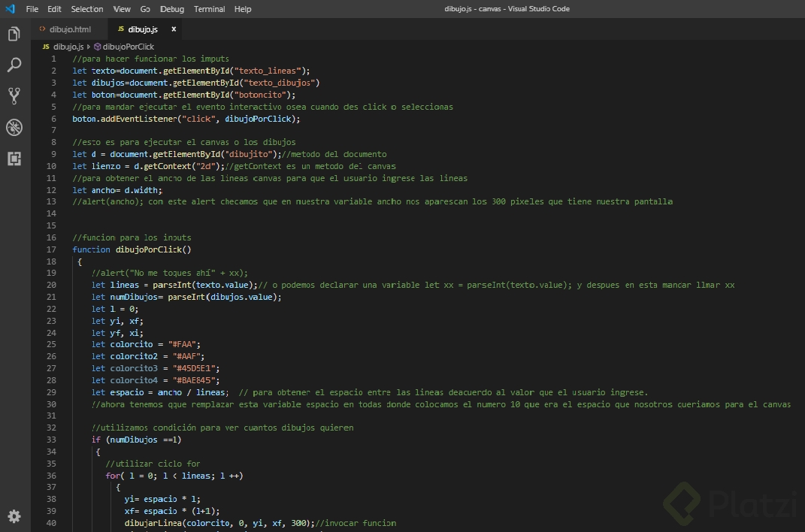Open the Edit menu

coord(54,9)
